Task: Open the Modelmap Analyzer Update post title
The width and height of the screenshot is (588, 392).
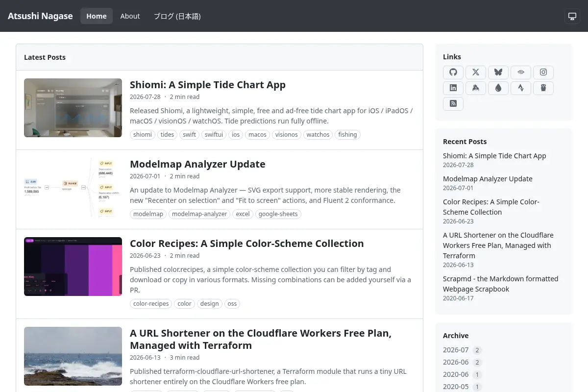Action: [197, 164]
